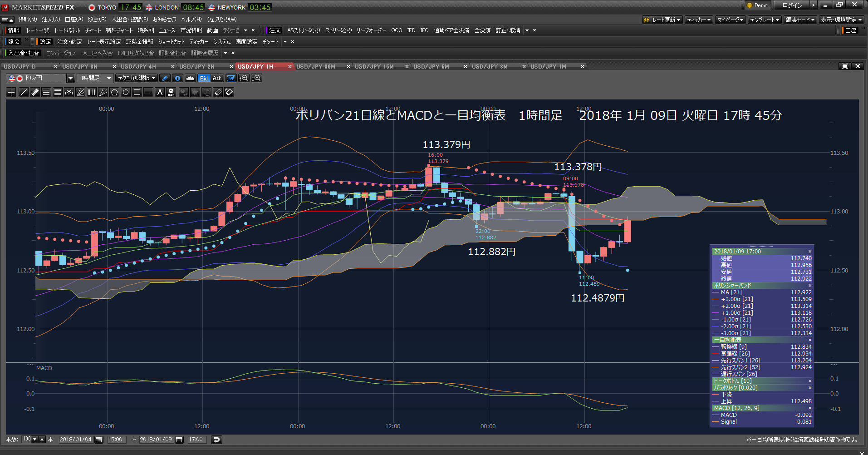Switch to the USD/JPY 4H tab

pos(147,67)
